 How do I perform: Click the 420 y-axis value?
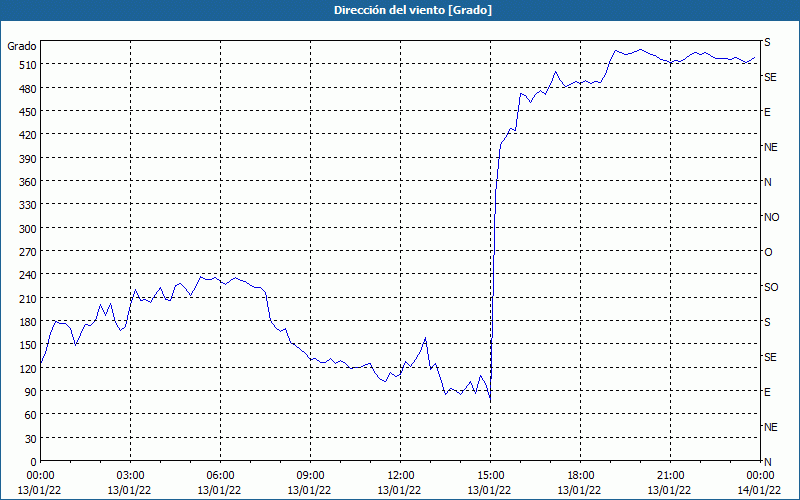pos(28,135)
